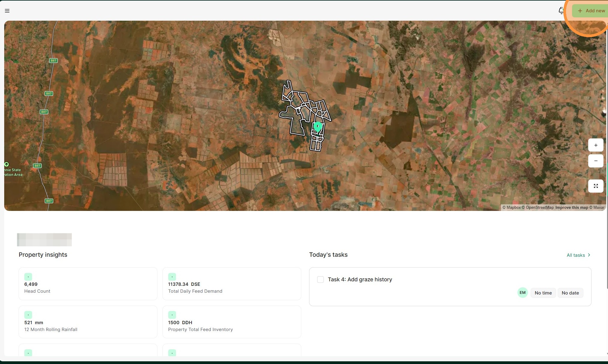The image size is (608, 364).
Task: Click the Head Count insight icon
Action: click(x=28, y=277)
